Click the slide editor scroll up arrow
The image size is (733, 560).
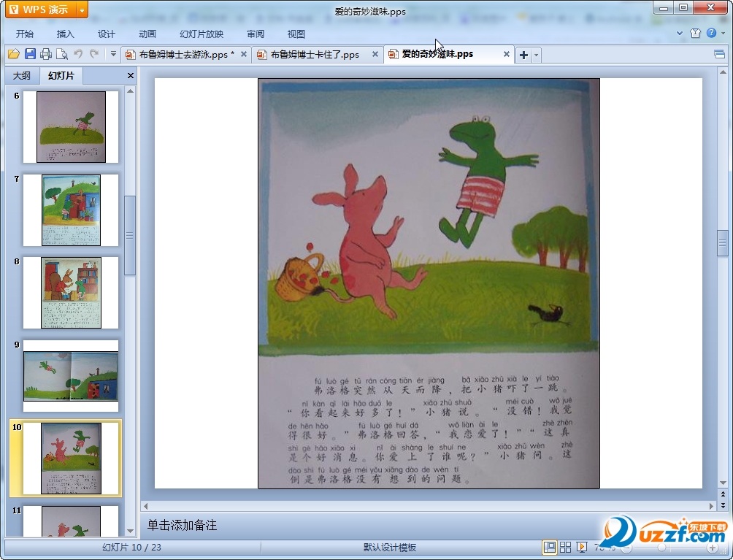tap(723, 72)
